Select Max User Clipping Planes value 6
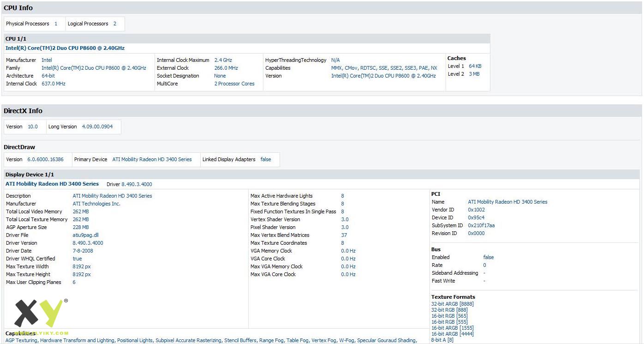Viewport: 644px width, 344px height. click(74, 282)
